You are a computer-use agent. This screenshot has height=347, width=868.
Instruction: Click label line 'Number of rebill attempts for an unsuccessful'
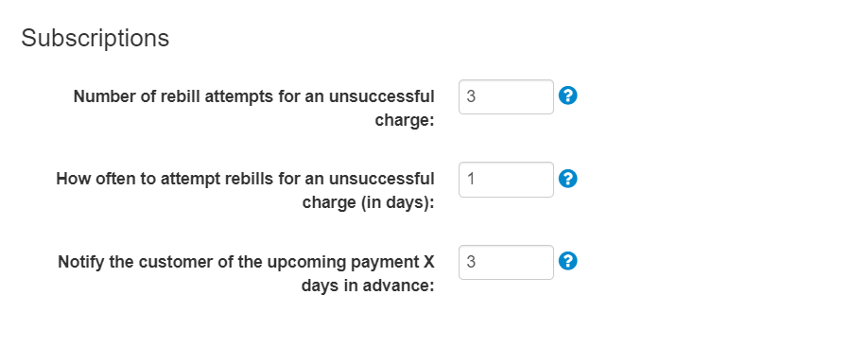254,96
